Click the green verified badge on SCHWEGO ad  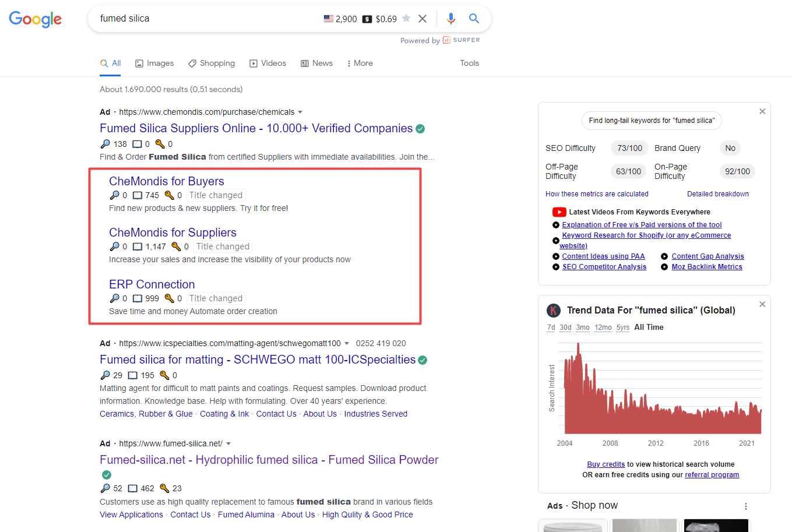(x=423, y=360)
